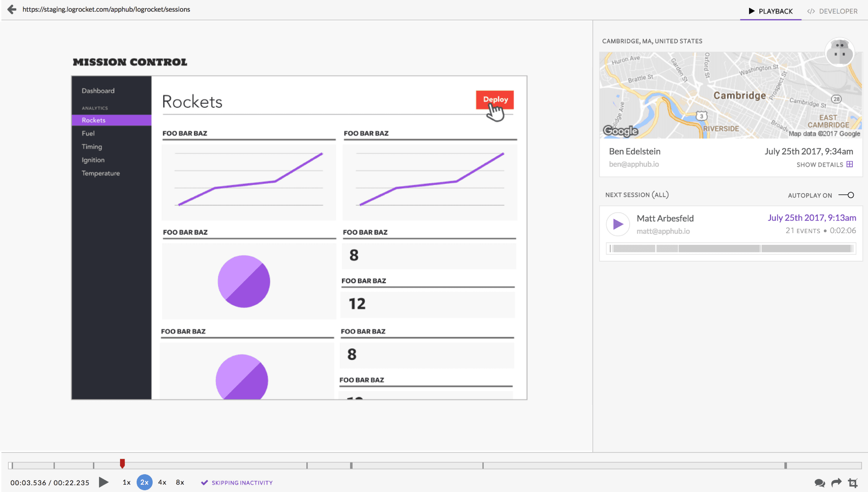
Task: Click the user avatar above the map
Action: 840,53
